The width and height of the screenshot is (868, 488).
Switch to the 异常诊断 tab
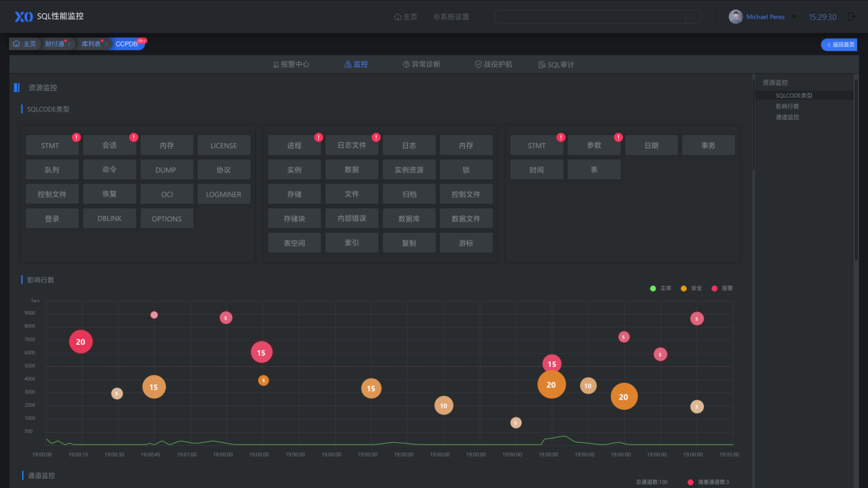422,64
